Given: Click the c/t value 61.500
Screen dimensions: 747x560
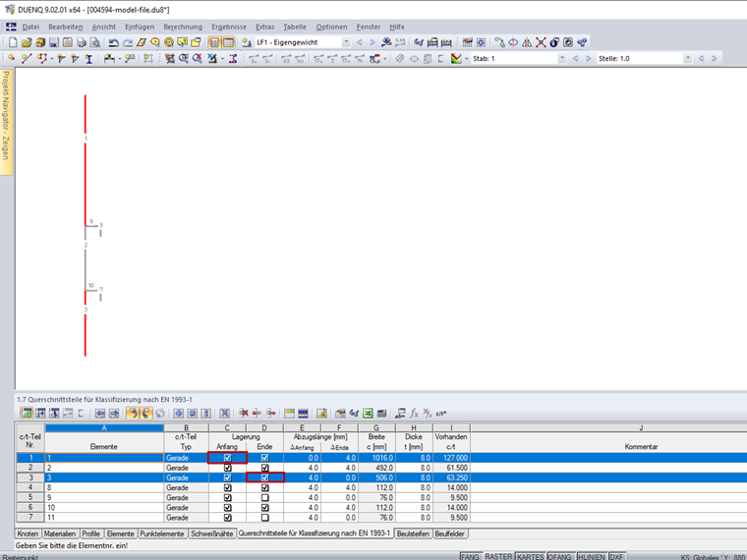Looking at the screenshot, I should 451,468.
